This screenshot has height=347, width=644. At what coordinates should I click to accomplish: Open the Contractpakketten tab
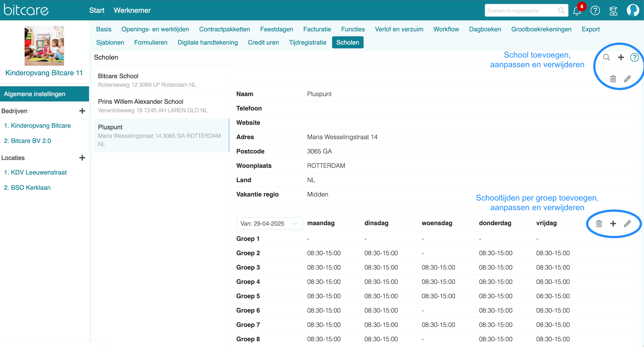[x=224, y=29]
